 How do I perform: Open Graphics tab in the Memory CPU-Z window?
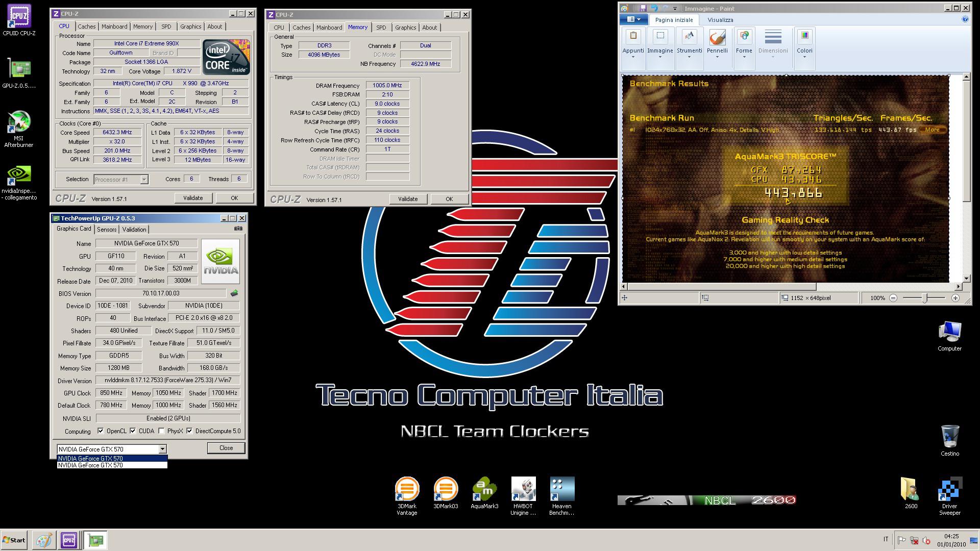(405, 28)
